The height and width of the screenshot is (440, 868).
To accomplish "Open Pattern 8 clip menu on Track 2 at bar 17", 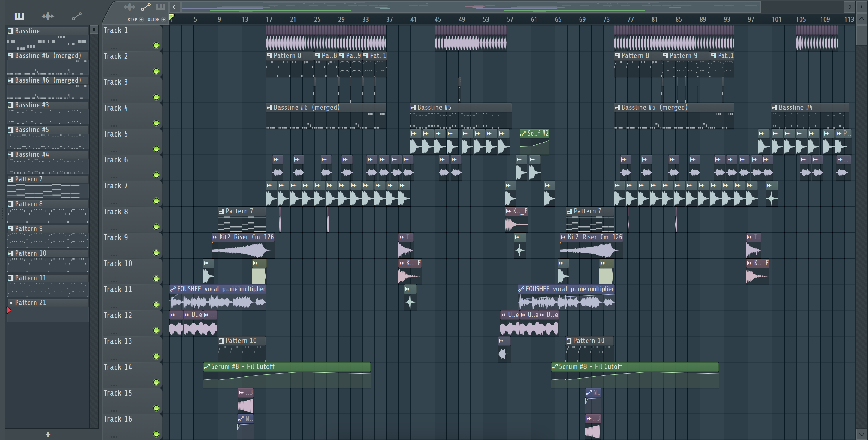I will point(269,55).
